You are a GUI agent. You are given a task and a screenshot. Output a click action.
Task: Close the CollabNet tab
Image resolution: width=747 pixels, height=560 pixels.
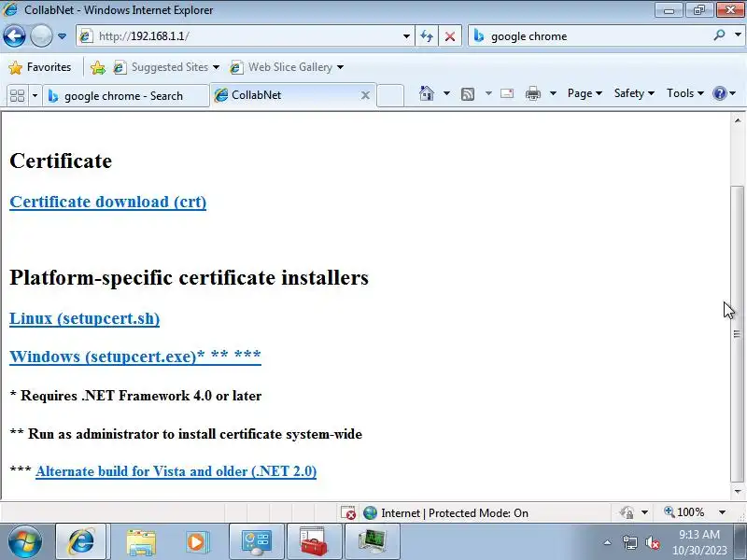coord(365,95)
